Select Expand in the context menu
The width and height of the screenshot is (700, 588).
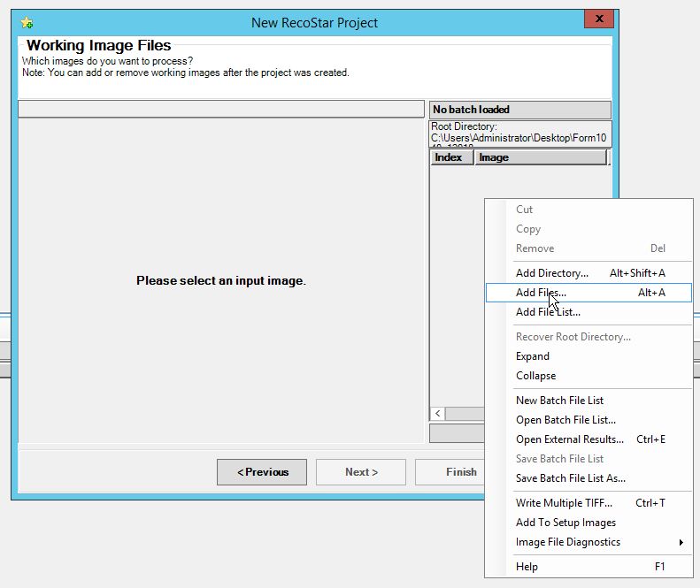point(588,356)
